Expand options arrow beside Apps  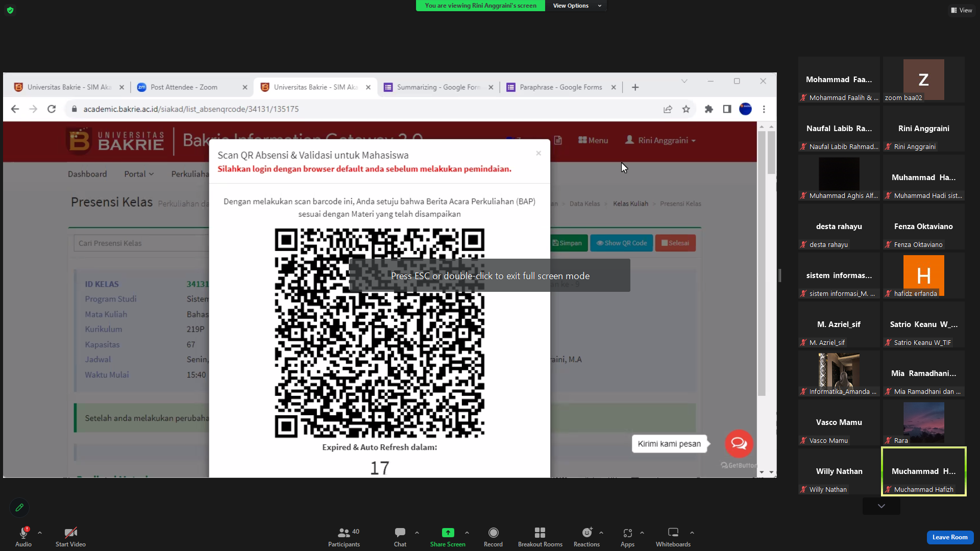pyautogui.click(x=642, y=533)
